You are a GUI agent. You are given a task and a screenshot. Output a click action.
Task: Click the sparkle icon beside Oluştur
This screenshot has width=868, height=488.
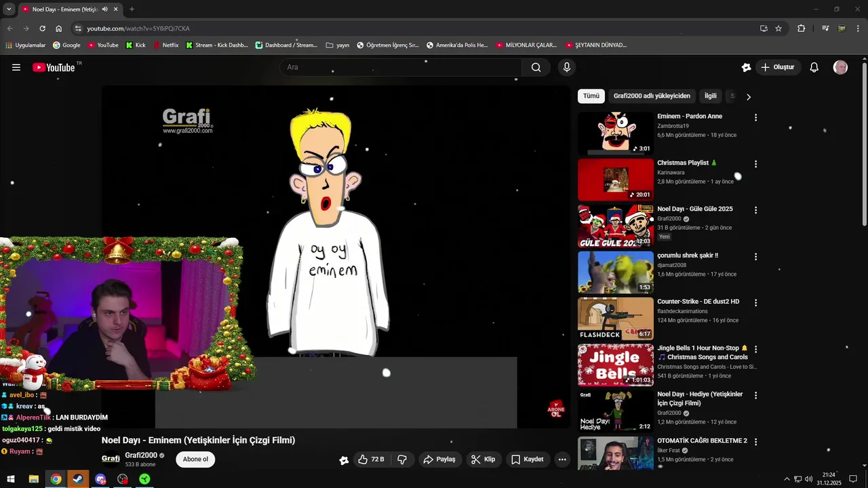click(746, 67)
